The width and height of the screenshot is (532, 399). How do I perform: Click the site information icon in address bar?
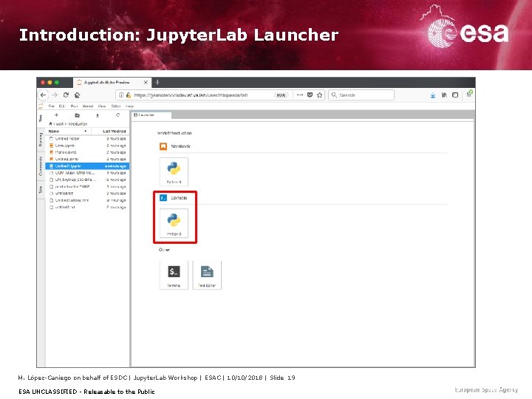coord(121,95)
